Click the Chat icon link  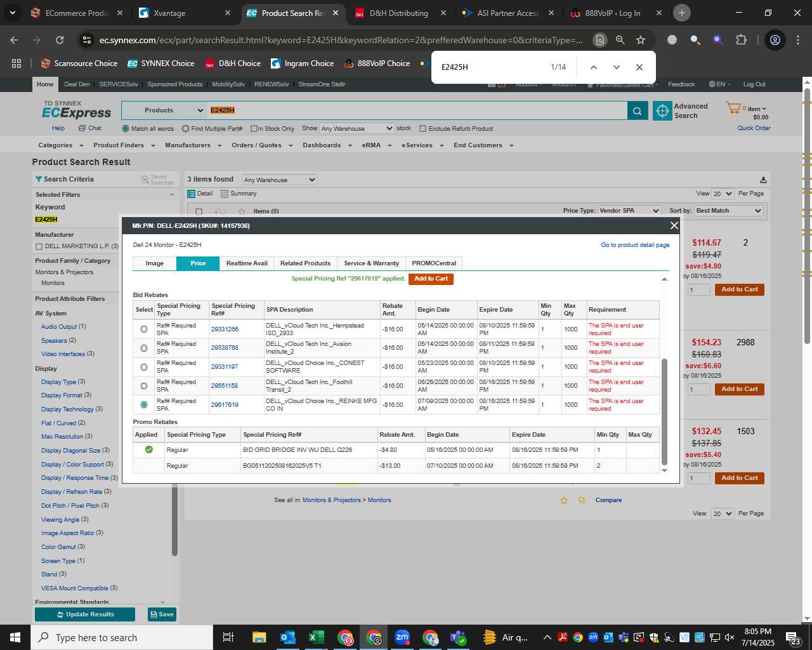point(89,128)
